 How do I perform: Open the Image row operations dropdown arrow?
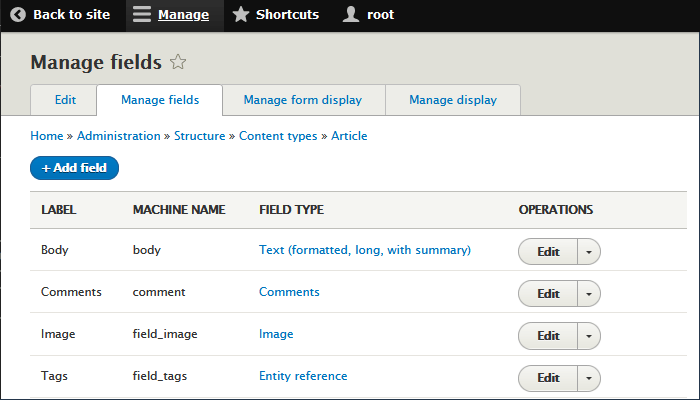pyautogui.click(x=589, y=336)
